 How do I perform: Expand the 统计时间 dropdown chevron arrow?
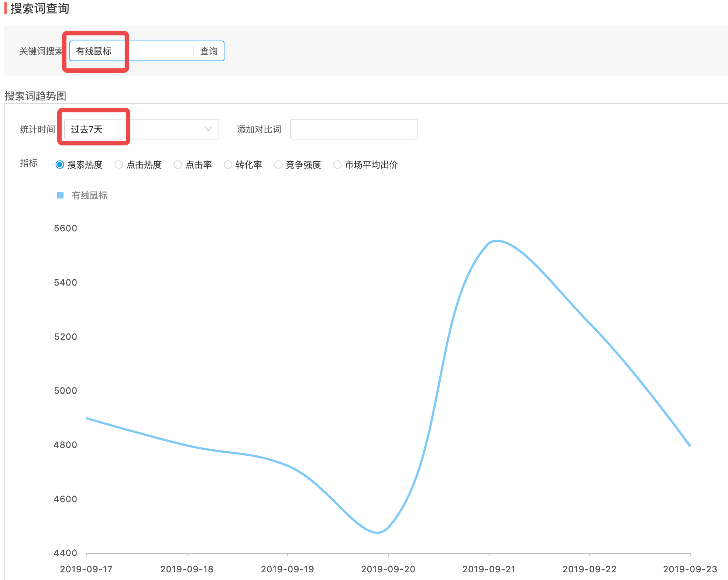pos(208,129)
